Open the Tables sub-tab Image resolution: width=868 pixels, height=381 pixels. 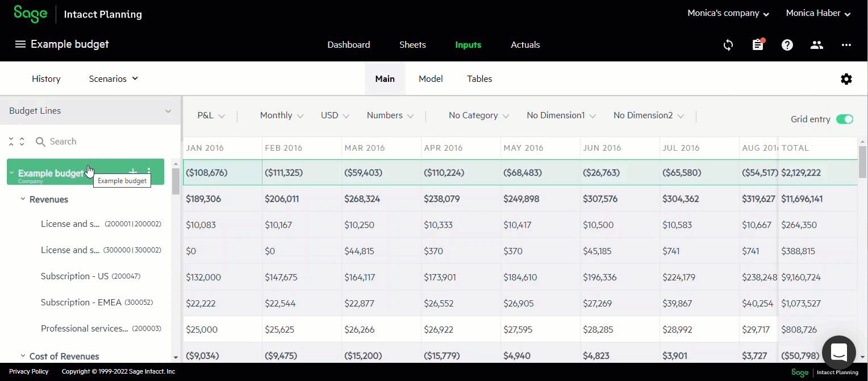click(479, 79)
